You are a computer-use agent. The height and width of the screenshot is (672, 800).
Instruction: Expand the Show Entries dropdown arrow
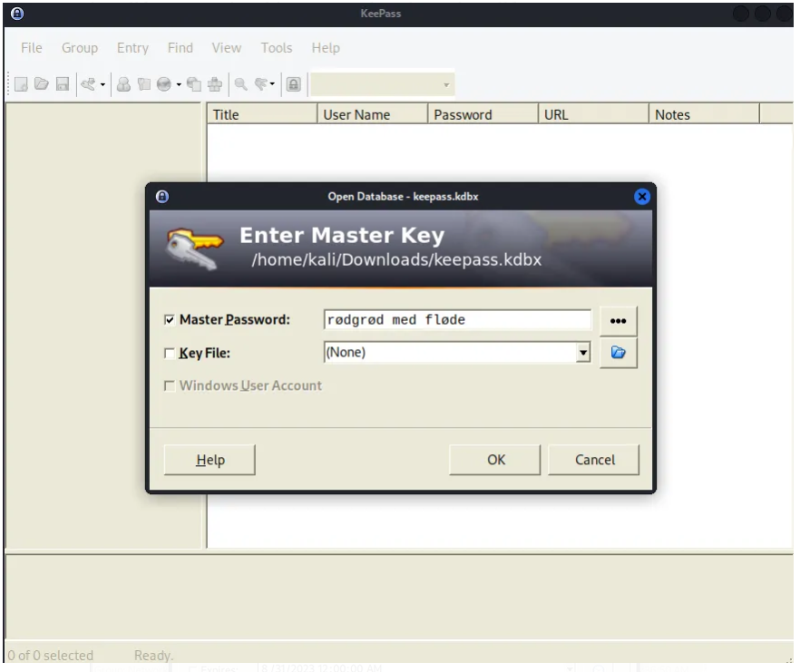(272, 84)
